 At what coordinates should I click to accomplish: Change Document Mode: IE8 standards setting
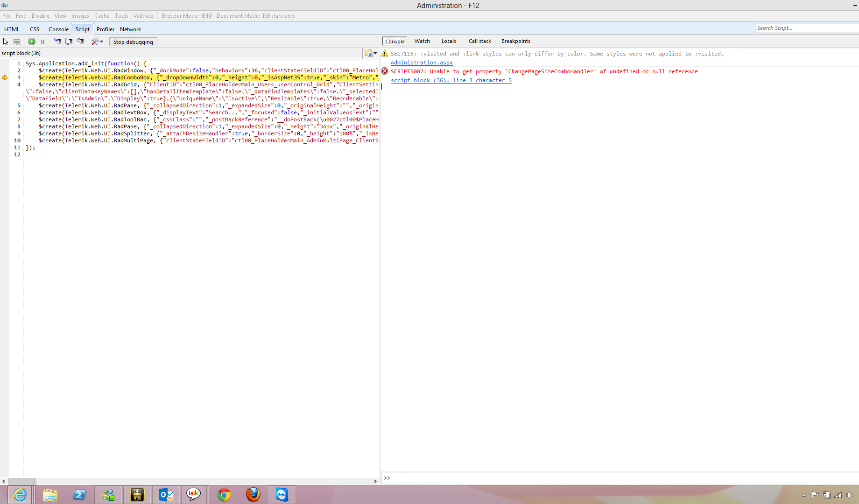click(x=256, y=16)
